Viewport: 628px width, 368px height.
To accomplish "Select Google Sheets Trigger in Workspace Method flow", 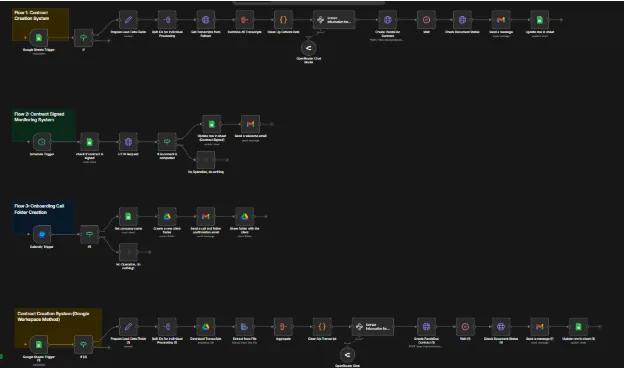I will pos(39,345).
